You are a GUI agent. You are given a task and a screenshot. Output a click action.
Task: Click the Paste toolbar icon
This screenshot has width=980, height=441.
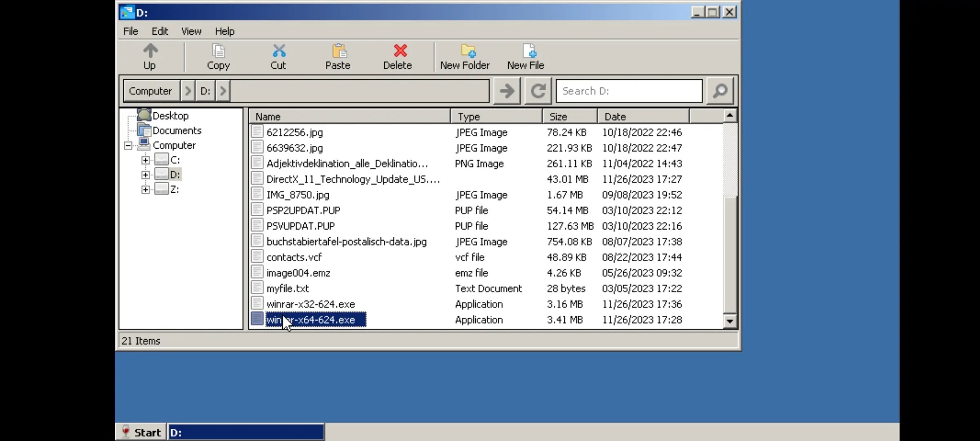coord(338,57)
